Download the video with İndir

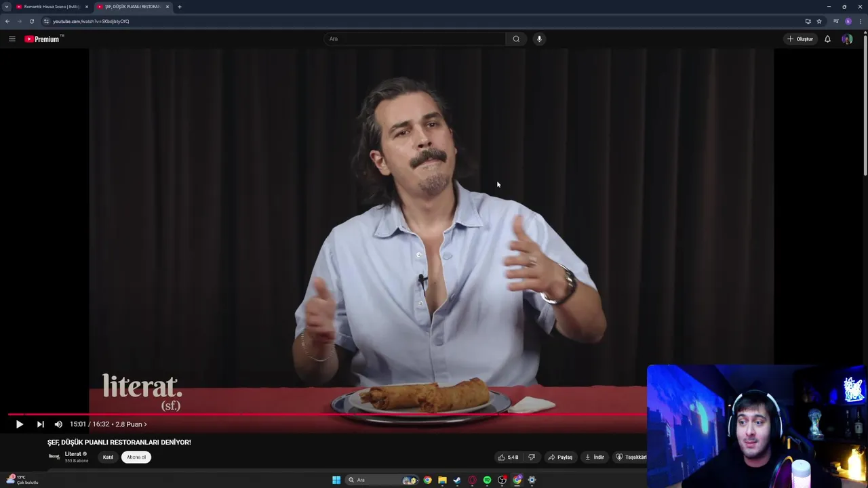[x=595, y=457]
